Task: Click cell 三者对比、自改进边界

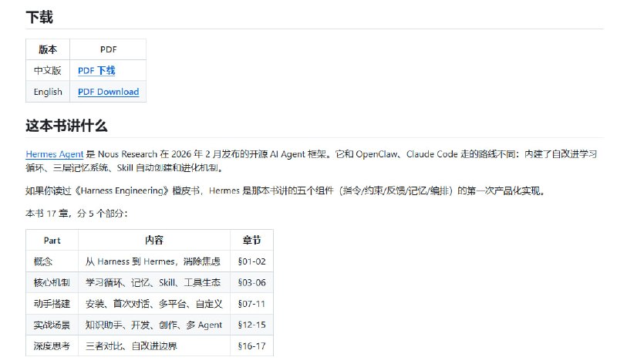Action: coord(153,346)
